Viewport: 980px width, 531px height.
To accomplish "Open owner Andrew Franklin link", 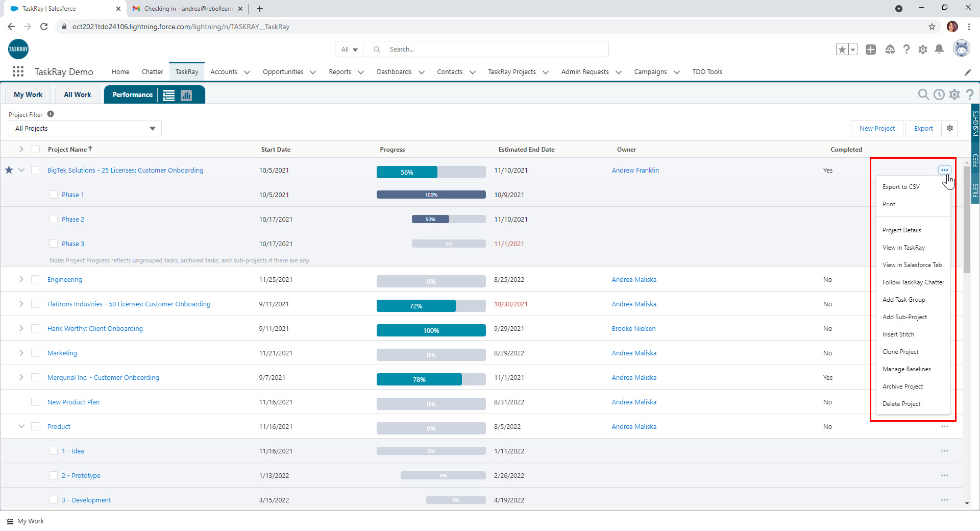I will click(x=635, y=170).
